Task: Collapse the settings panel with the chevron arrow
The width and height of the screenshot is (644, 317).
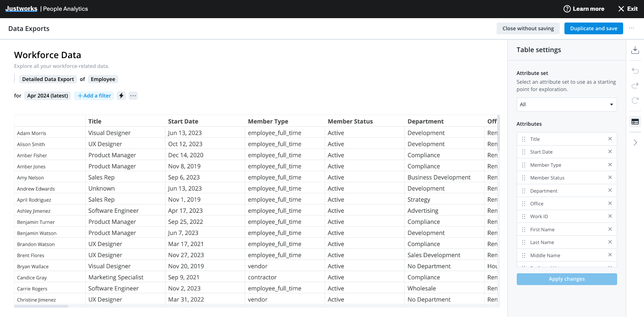Action: click(x=635, y=143)
